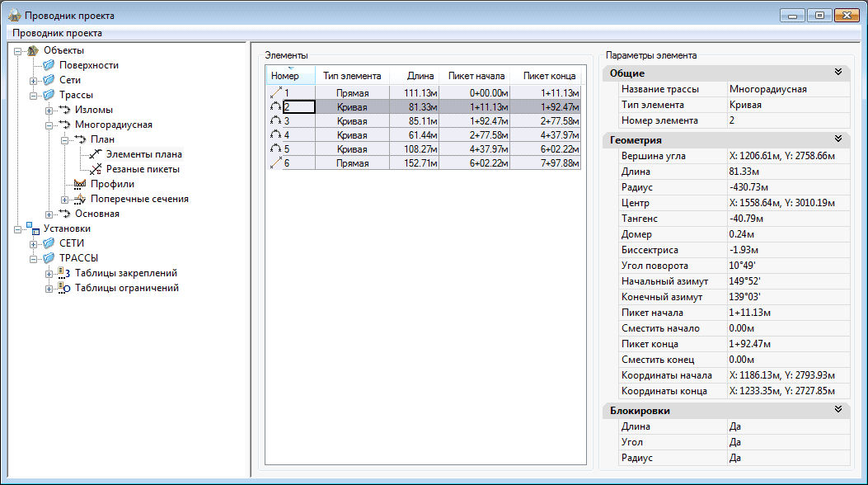Click the Таблицы закреплений icon

click(64, 273)
